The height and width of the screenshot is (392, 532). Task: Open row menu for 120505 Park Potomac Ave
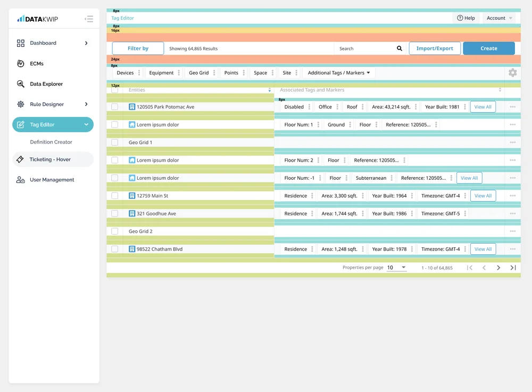pos(513,107)
